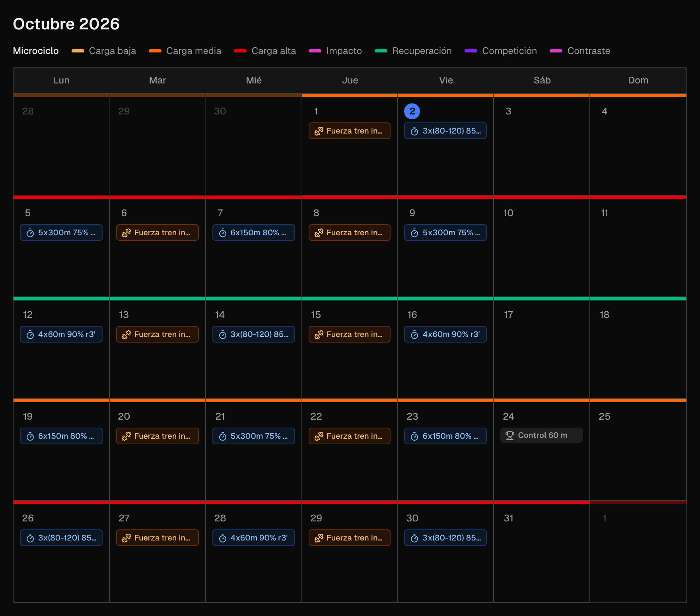
Task: Click the stopwatch icon on October 26 event
Action: tap(30, 538)
